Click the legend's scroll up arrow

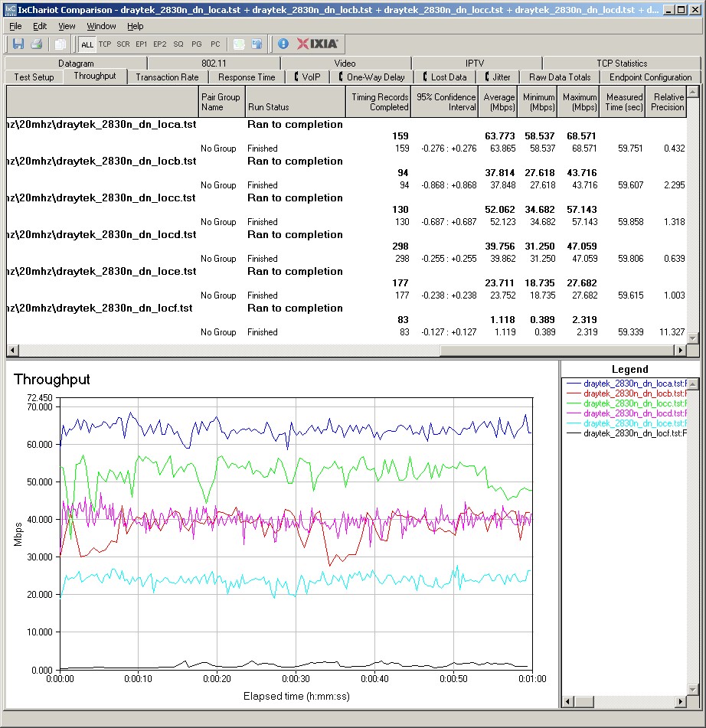click(x=692, y=384)
